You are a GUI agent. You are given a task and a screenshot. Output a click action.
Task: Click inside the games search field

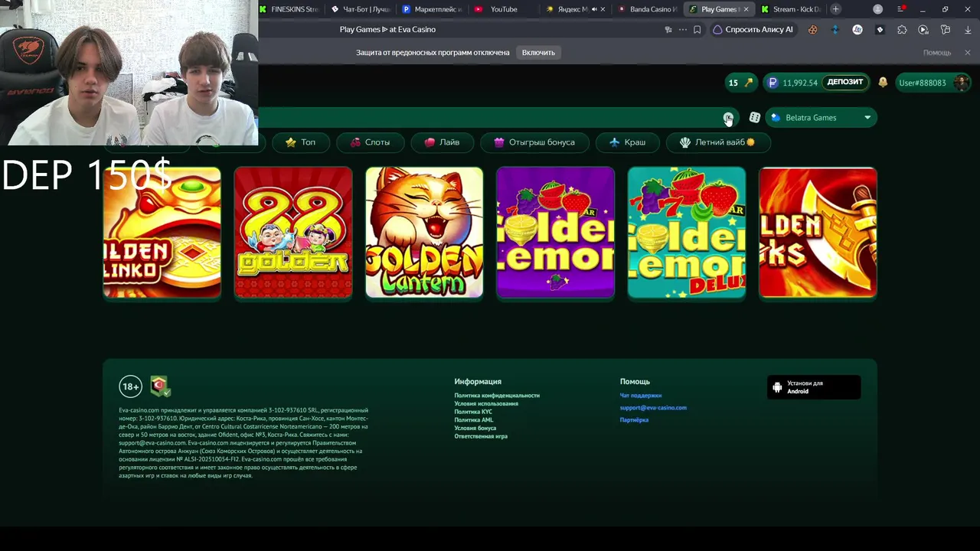(x=490, y=118)
